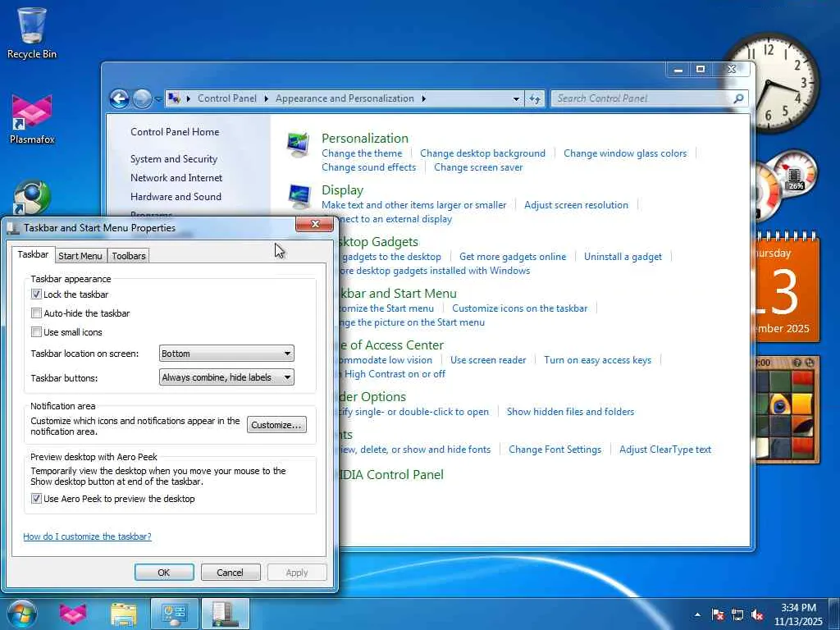The width and height of the screenshot is (840, 630).
Task: Open the Taskbar buttons dropdown
Action: point(226,377)
